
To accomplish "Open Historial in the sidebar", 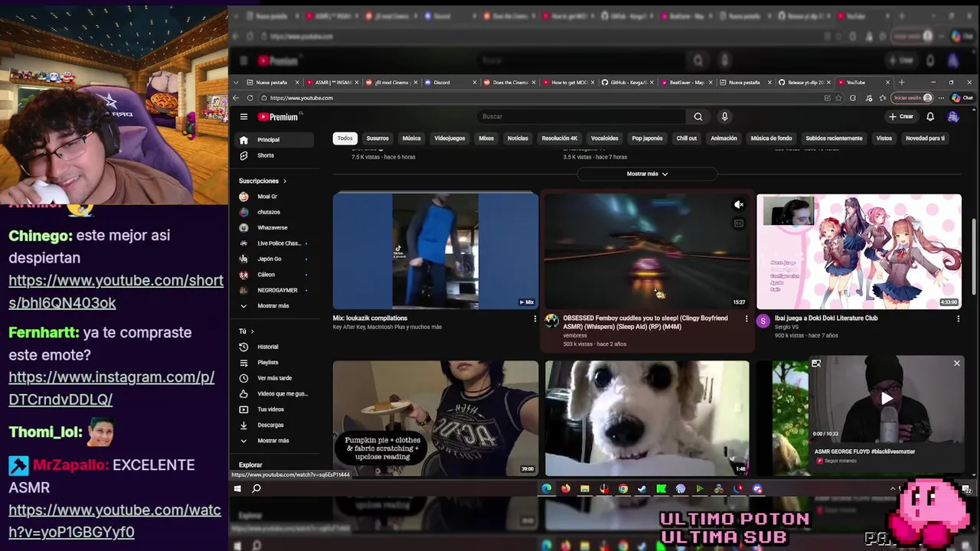I will click(x=275, y=347).
